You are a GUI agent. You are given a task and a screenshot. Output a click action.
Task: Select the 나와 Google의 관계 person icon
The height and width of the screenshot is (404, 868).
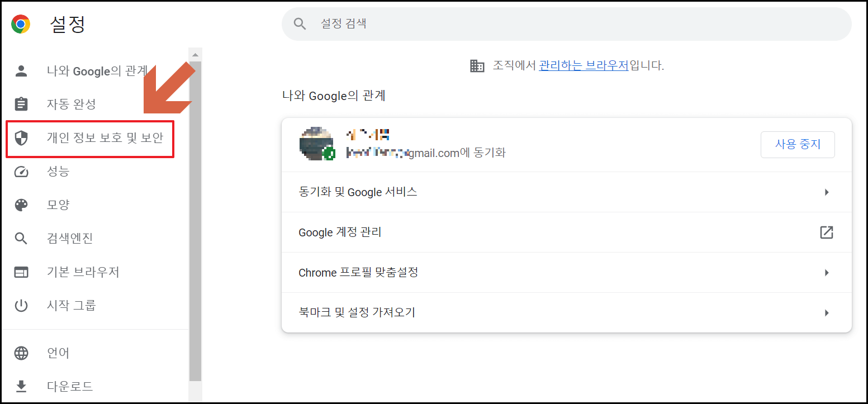click(x=22, y=71)
